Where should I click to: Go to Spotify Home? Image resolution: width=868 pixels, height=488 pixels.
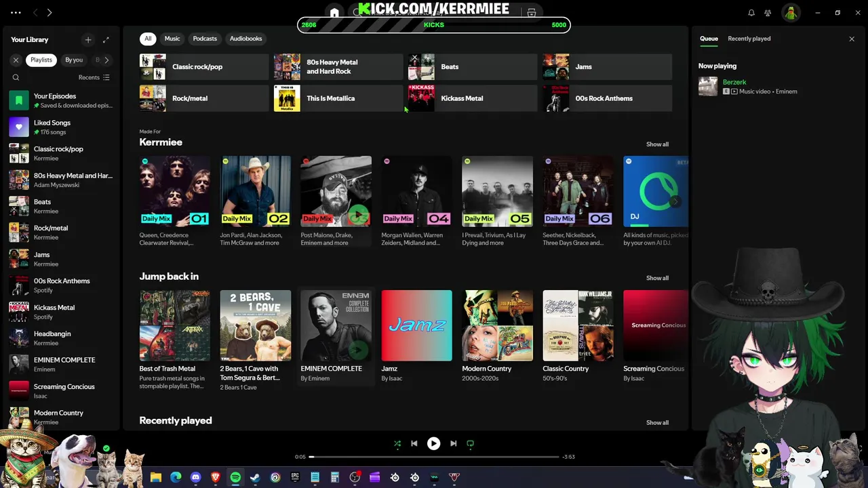[x=334, y=12]
